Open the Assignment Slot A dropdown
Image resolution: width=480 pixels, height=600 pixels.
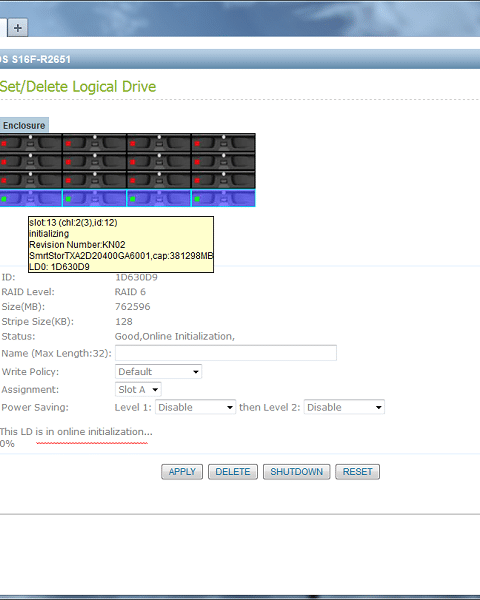138,390
